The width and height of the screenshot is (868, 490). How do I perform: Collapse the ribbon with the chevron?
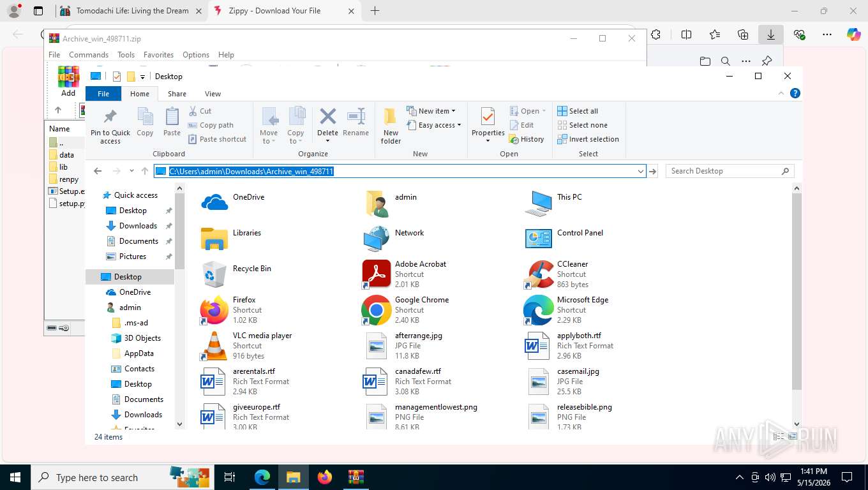click(781, 93)
